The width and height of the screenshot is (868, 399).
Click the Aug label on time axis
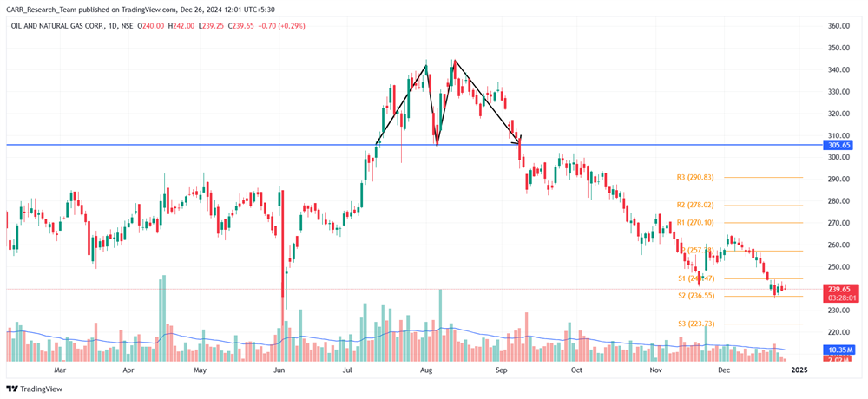coord(426,370)
